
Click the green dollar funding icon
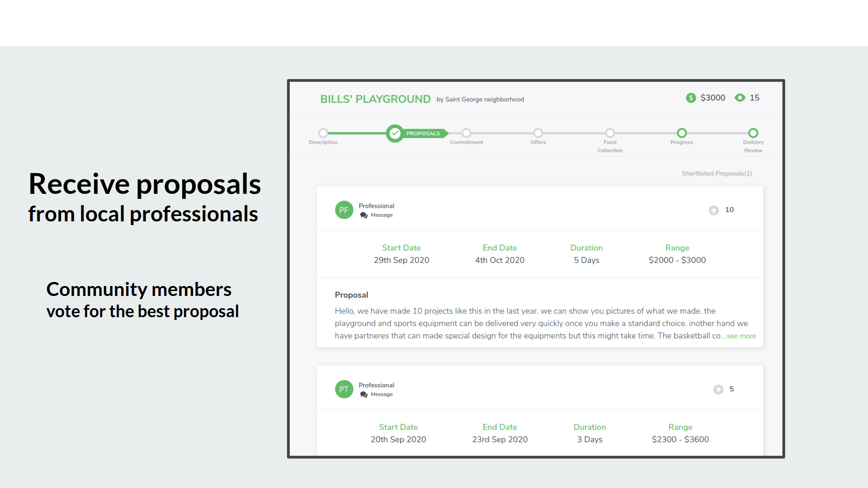pos(690,98)
